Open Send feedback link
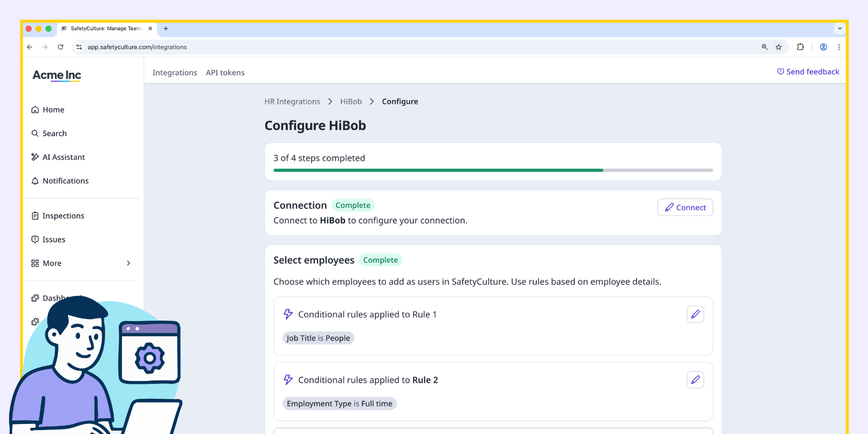 tap(808, 72)
